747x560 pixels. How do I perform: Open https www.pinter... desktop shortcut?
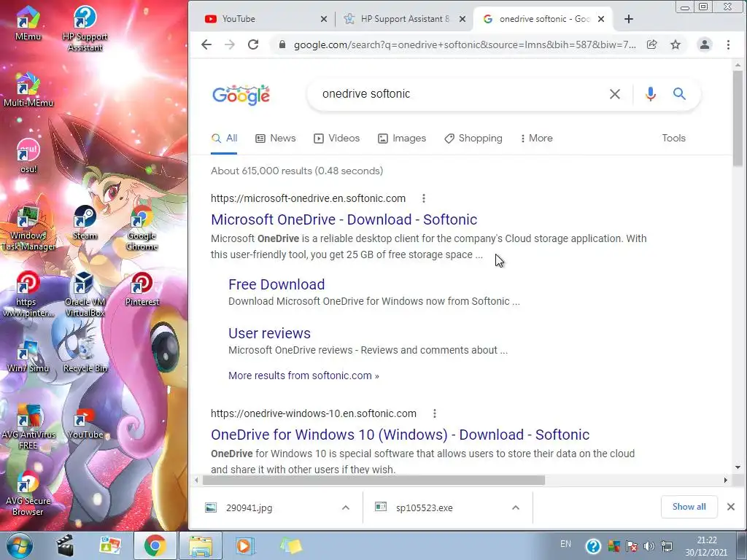pos(28,294)
